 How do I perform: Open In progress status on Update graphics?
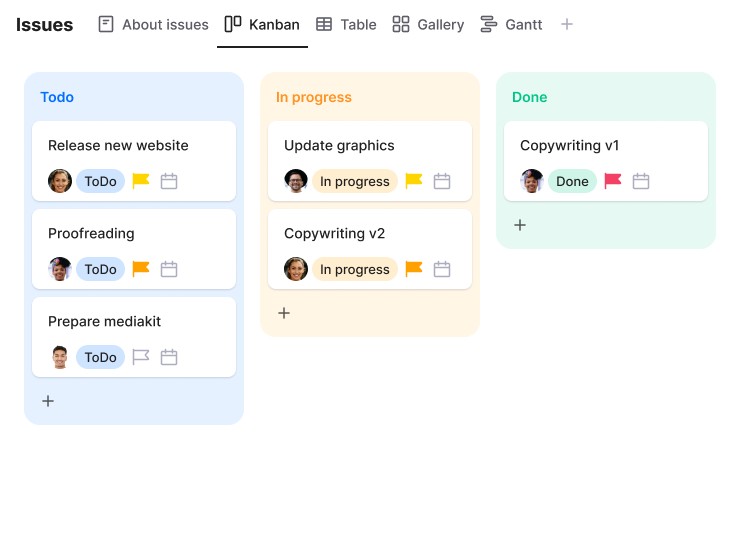[x=355, y=181]
